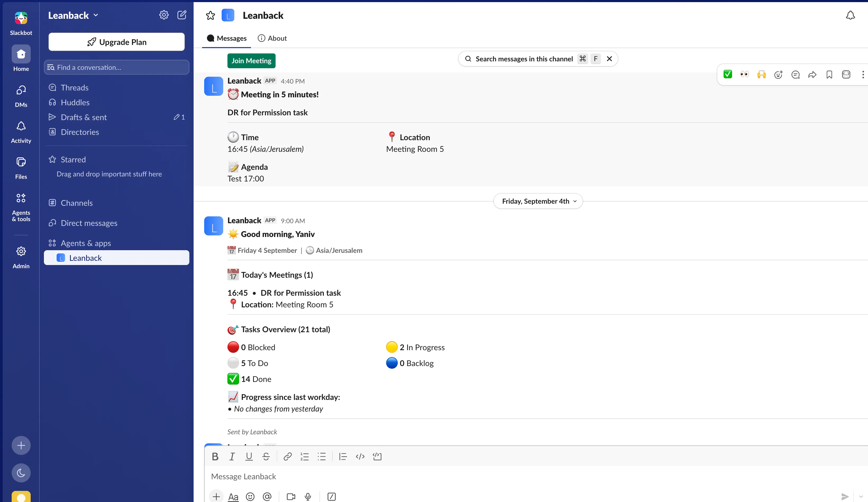Click the workspace preferences gear icon
The width and height of the screenshot is (868, 502).
coord(164,15)
